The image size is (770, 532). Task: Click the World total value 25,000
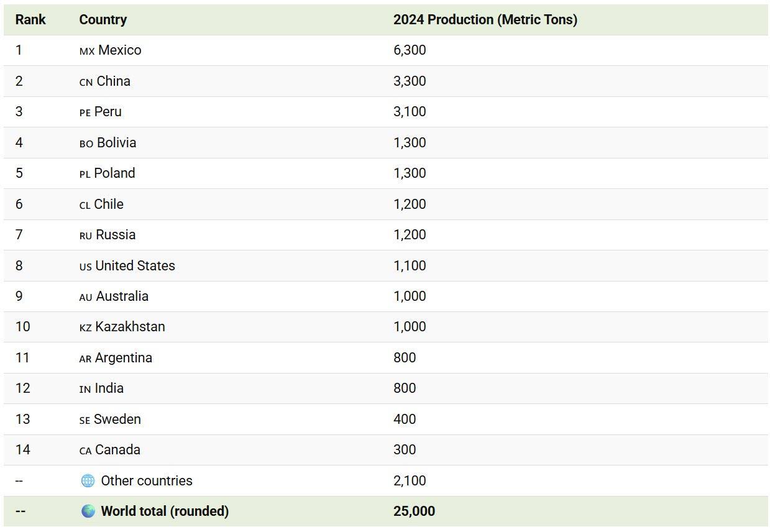point(414,511)
